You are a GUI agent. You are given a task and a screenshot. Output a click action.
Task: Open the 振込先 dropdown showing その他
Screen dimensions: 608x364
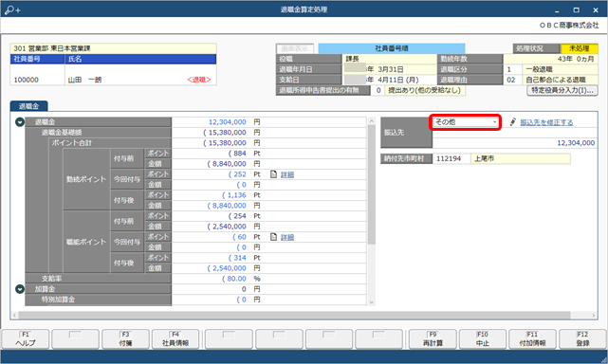pos(466,122)
